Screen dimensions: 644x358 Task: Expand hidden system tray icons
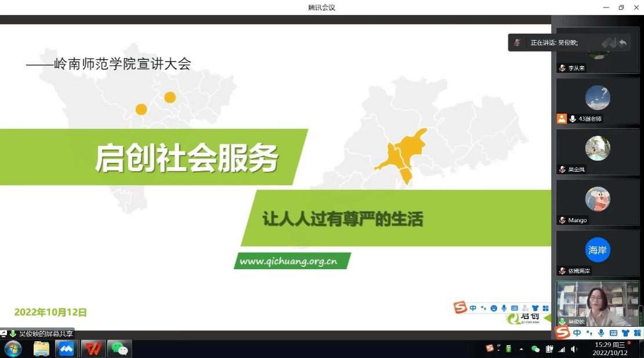coord(521,349)
